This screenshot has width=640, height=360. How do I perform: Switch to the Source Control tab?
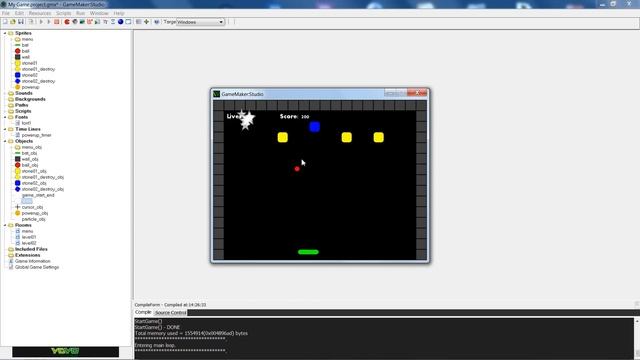pyautogui.click(x=171, y=313)
